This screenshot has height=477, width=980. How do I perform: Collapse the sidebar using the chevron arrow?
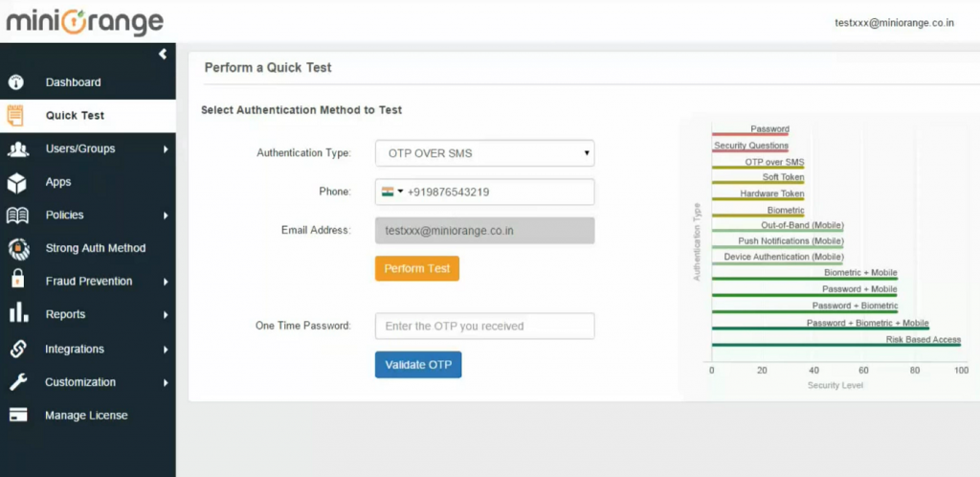163,54
